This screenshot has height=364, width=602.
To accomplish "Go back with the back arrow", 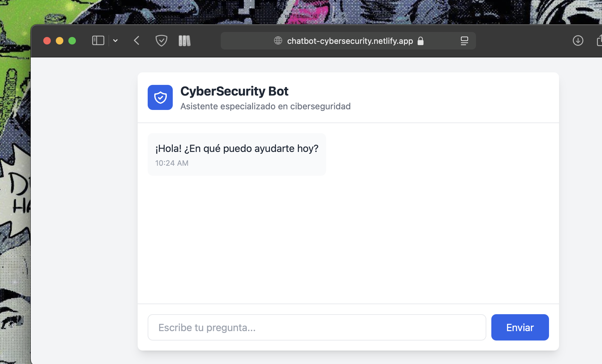I will click(136, 41).
